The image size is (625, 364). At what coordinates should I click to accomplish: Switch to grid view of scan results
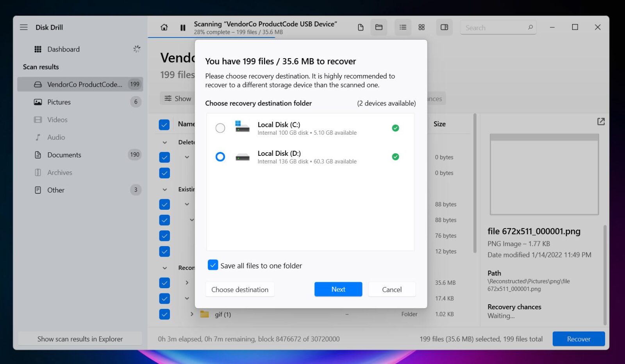click(x=421, y=27)
